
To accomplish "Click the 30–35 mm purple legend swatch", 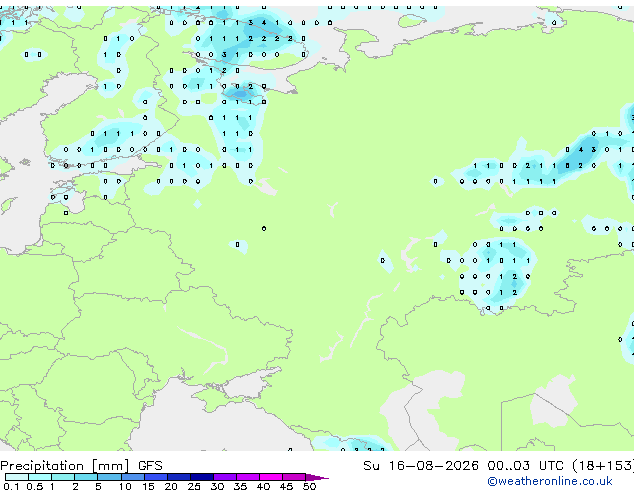I will point(225,477).
